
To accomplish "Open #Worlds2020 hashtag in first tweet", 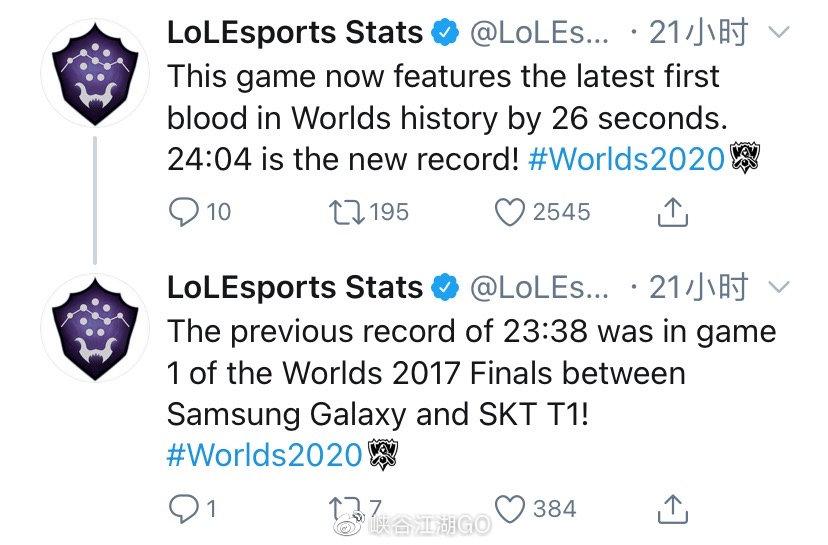I will 625,158.
